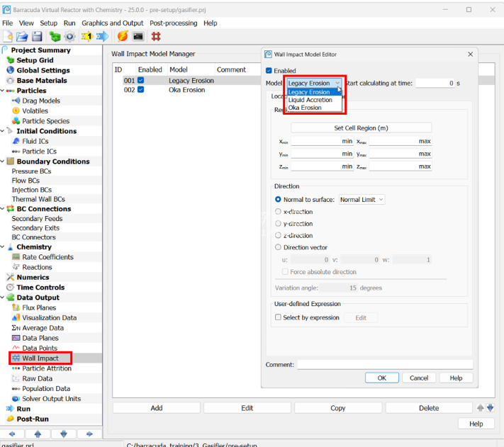Select Volatiles under Particles

(35, 111)
